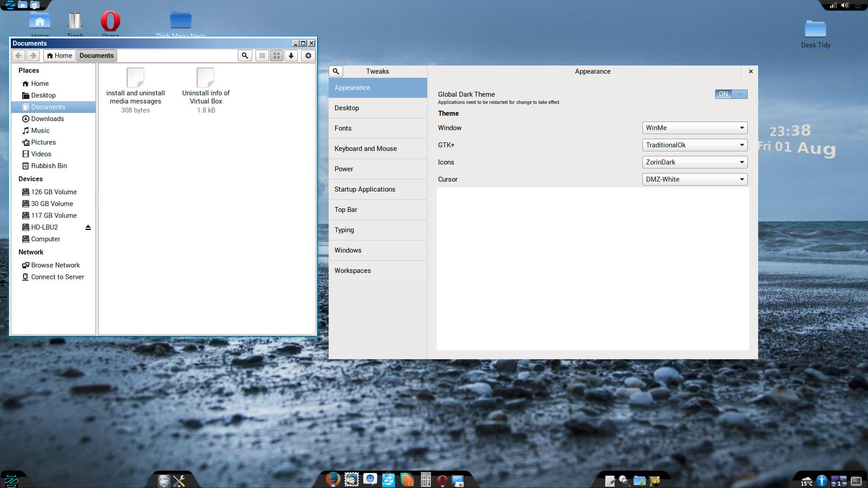Eject the HD-LBU2 drive
The image size is (868, 488).
pyautogui.click(x=88, y=227)
